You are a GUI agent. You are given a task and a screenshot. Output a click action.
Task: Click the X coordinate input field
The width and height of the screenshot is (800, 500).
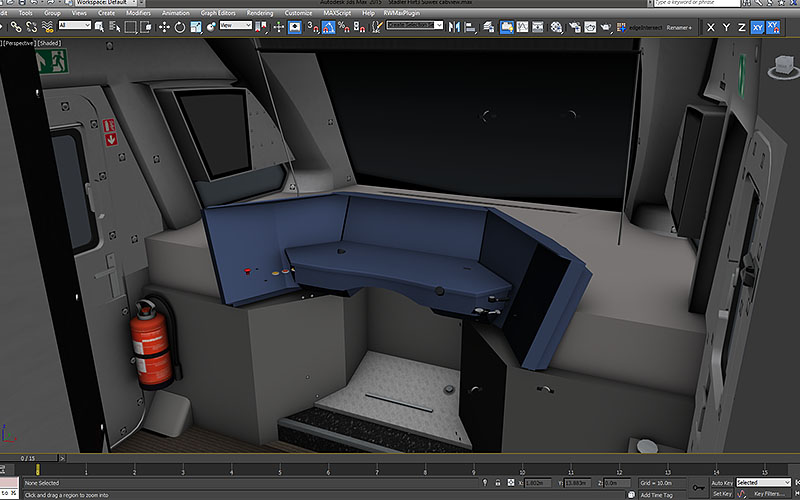click(539, 482)
